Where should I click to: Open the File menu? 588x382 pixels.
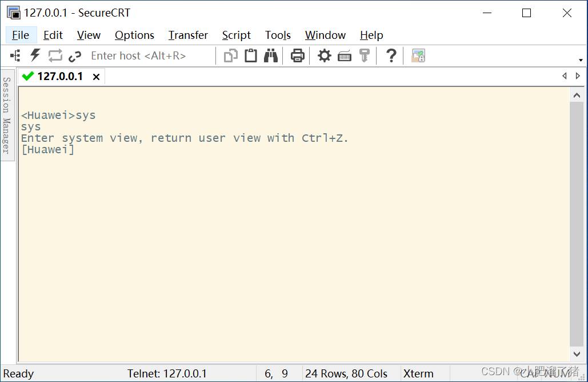click(21, 35)
